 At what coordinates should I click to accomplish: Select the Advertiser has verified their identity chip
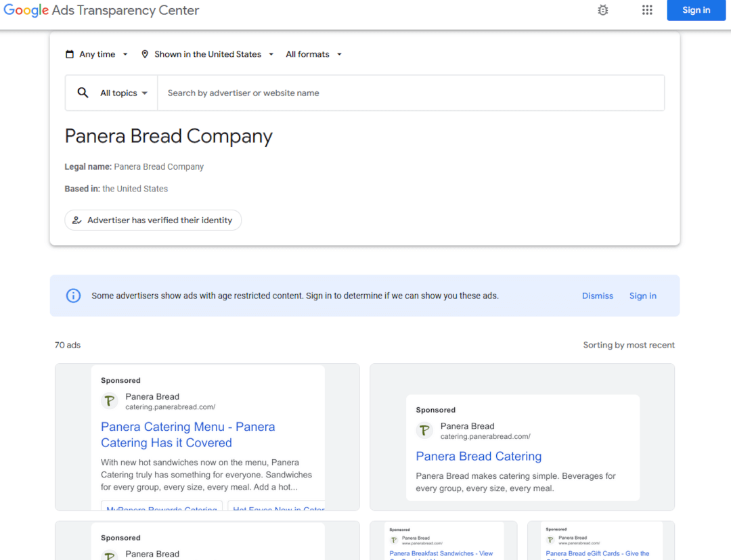tap(153, 220)
